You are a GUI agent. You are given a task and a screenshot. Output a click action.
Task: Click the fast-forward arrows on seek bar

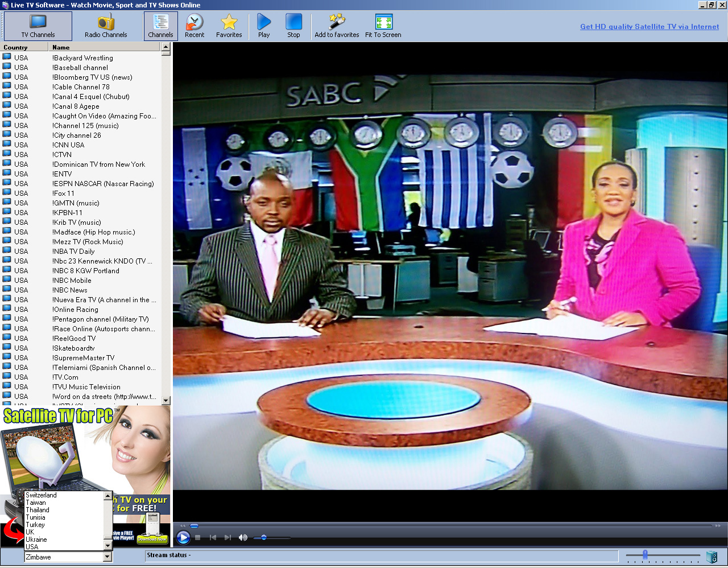point(718,526)
